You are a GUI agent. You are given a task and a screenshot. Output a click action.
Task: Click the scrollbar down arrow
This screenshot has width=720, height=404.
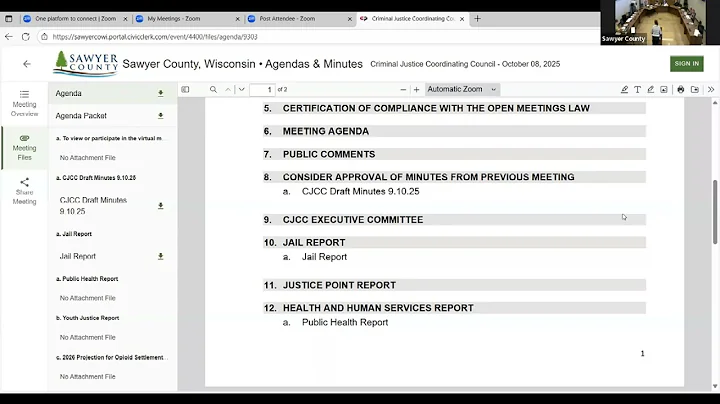pos(715,387)
